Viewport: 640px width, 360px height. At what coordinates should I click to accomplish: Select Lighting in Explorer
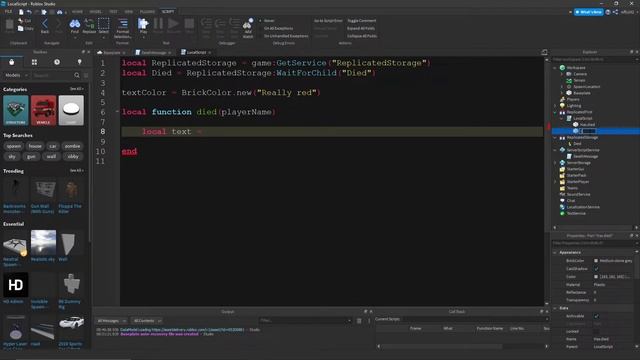tap(573, 106)
